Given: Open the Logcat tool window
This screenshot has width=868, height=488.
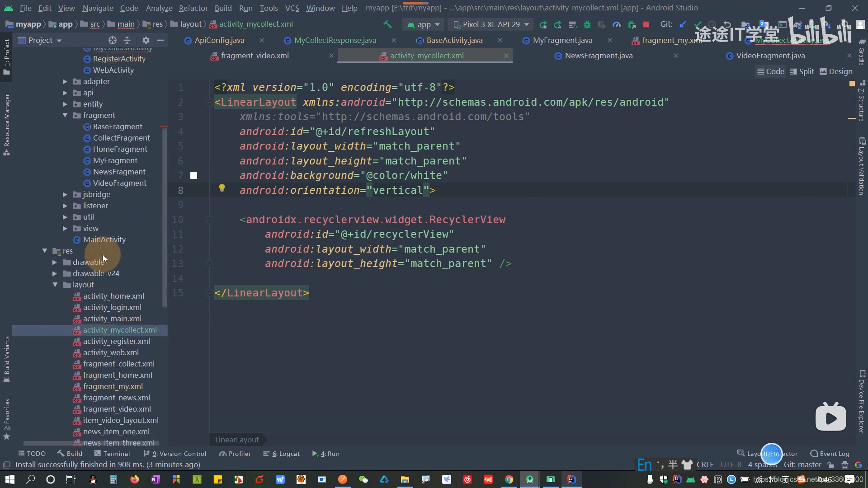Looking at the screenshot, I should 281,454.
